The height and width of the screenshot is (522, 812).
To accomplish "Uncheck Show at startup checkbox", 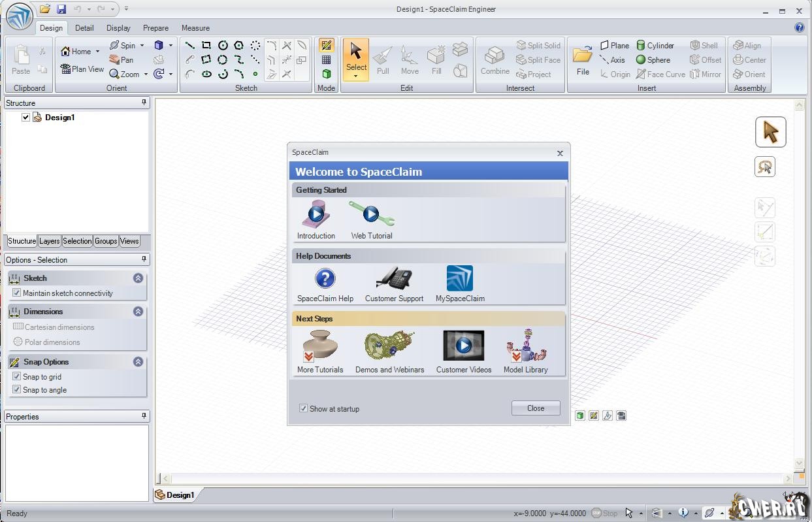I will (x=303, y=408).
